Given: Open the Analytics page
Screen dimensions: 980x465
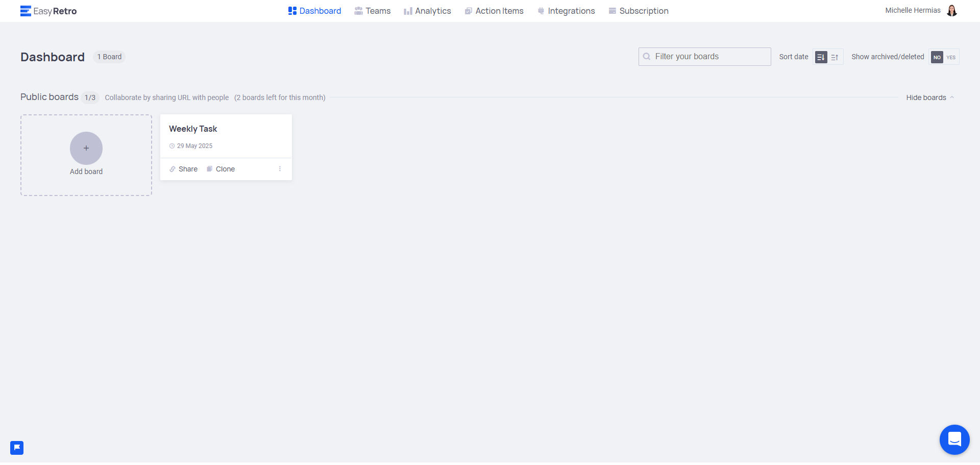Looking at the screenshot, I should click(x=428, y=11).
